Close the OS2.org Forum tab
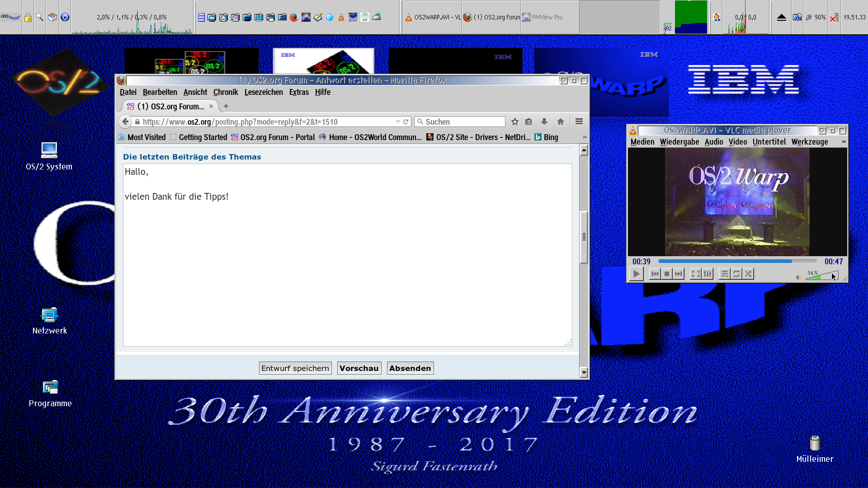Image resolution: width=868 pixels, height=488 pixels. click(211, 107)
